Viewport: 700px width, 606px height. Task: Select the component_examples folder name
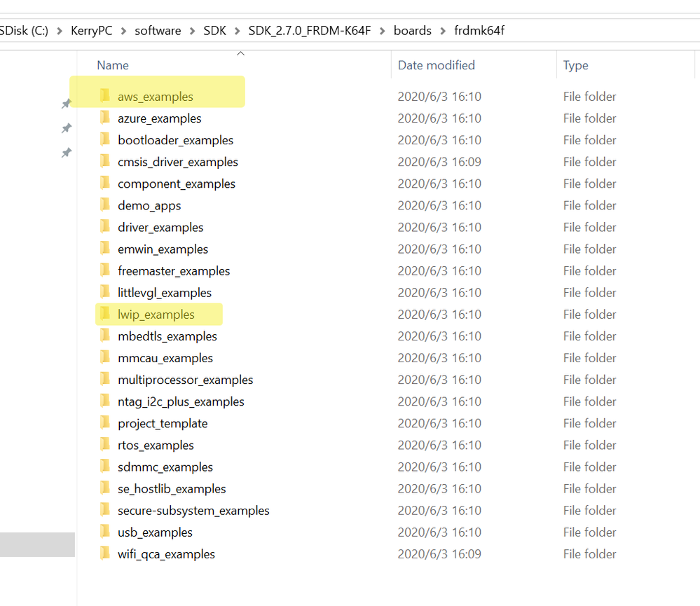click(x=177, y=184)
